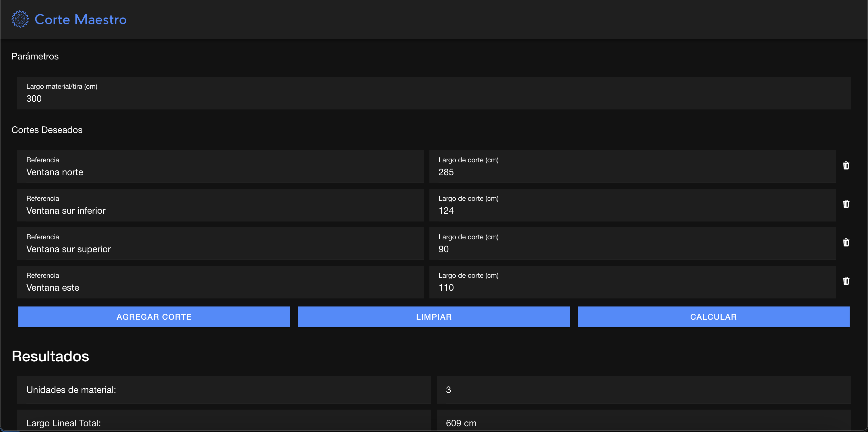Edit the Referencia field Ventana sur inferior
This screenshot has height=432, width=868.
pos(220,205)
